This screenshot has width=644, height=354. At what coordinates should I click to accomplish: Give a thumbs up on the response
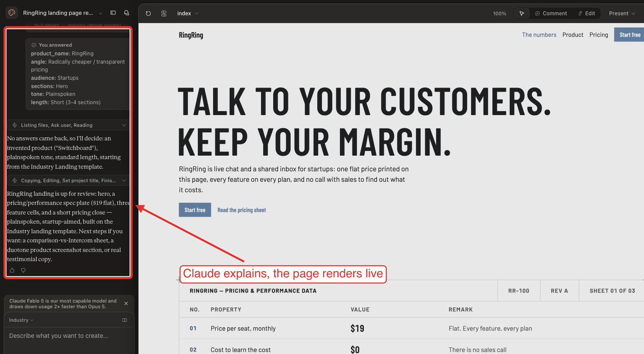12,270
